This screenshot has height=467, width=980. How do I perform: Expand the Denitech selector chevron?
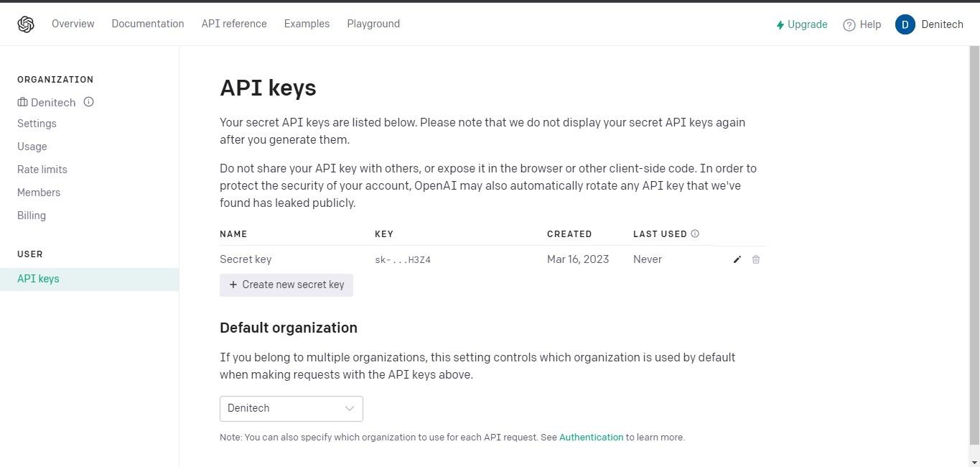pyautogui.click(x=350, y=408)
